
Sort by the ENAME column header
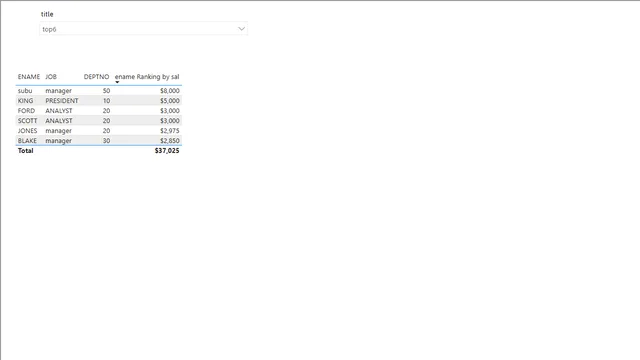click(29, 77)
